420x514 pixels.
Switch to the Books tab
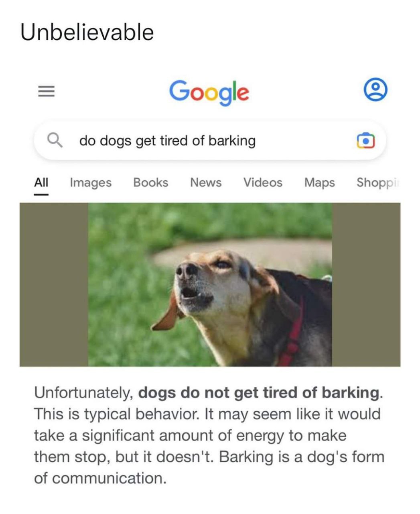coord(150,183)
